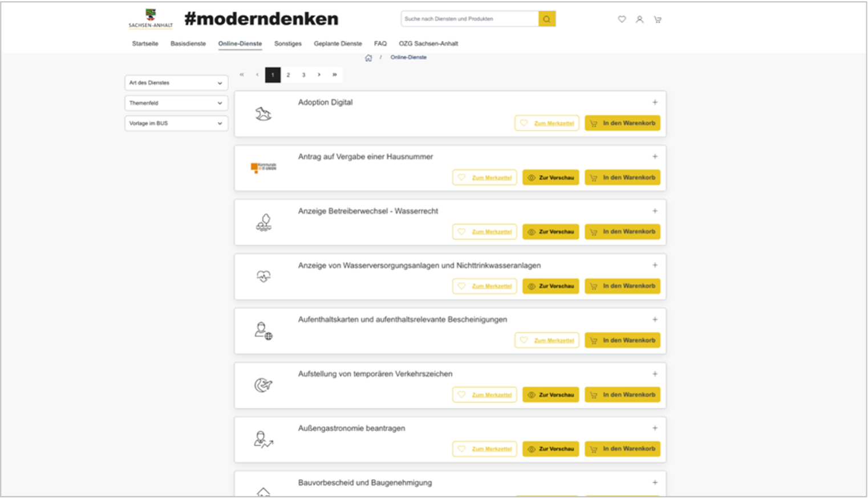Viewport: 868px width, 498px height.
Task: Click the Sachsen-Anhalt logo
Action: coord(151,19)
